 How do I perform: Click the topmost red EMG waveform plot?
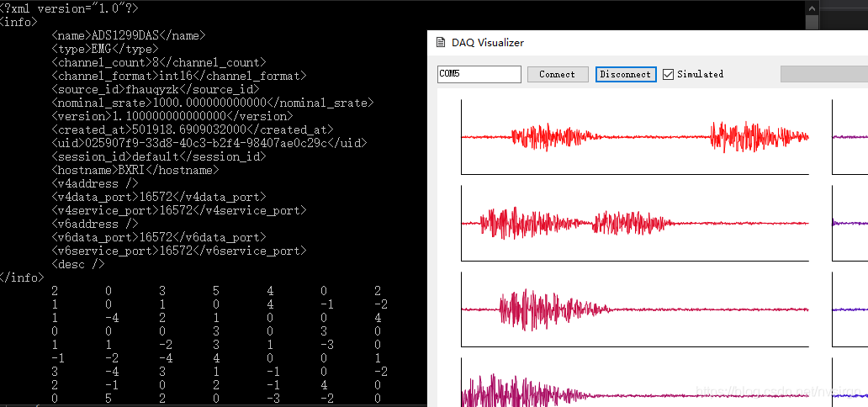pos(635,137)
